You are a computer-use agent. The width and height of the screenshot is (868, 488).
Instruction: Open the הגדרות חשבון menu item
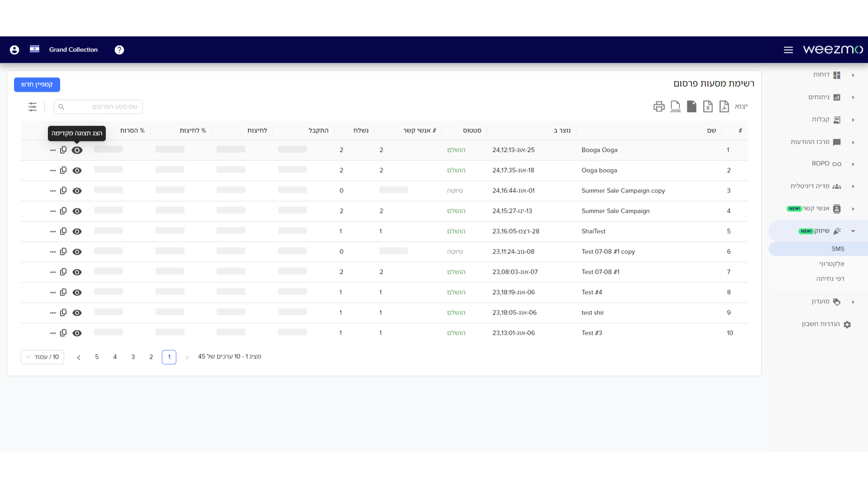click(x=826, y=324)
